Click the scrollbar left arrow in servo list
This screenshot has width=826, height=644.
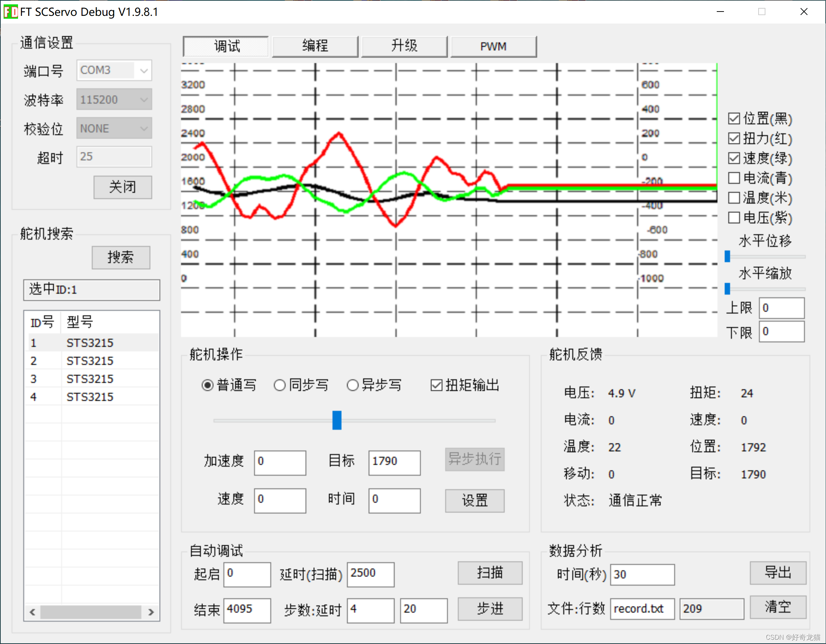point(32,612)
